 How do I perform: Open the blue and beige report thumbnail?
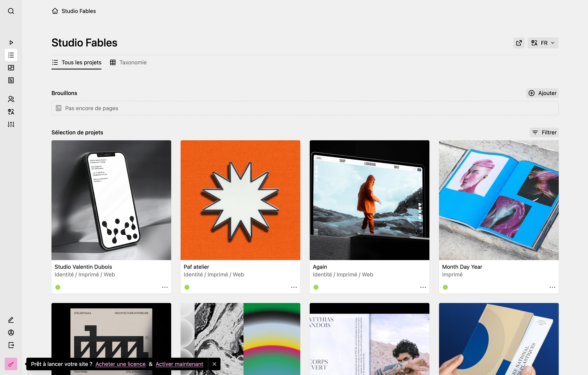[x=499, y=339]
